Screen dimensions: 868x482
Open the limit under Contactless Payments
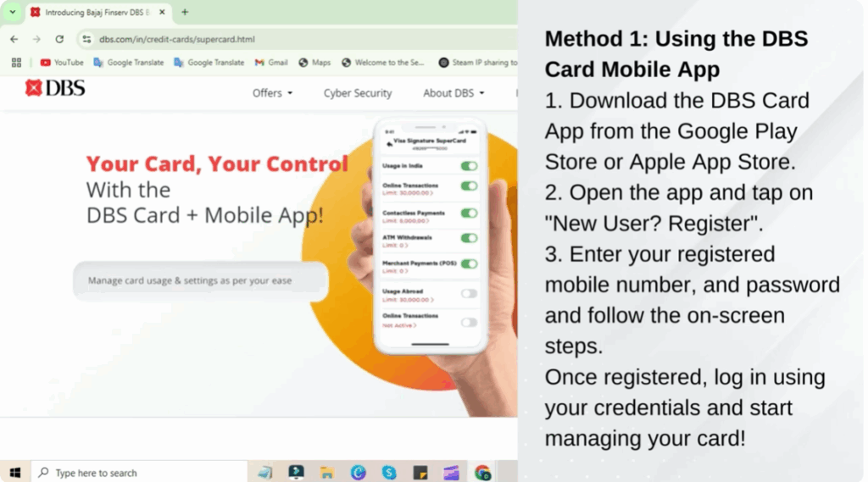click(405, 221)
